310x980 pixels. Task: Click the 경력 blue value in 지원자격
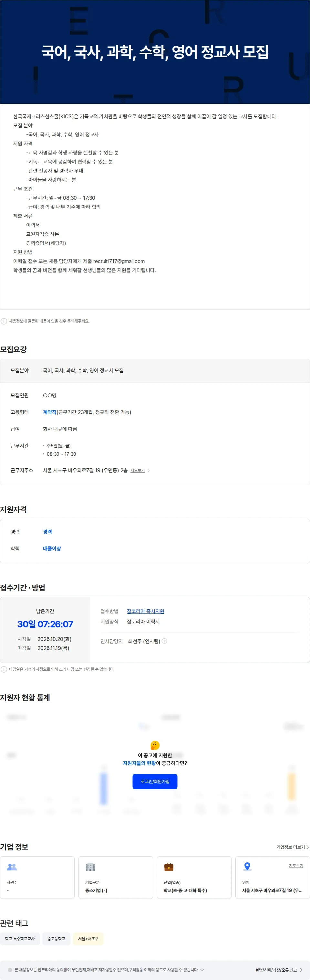point(47,532)
